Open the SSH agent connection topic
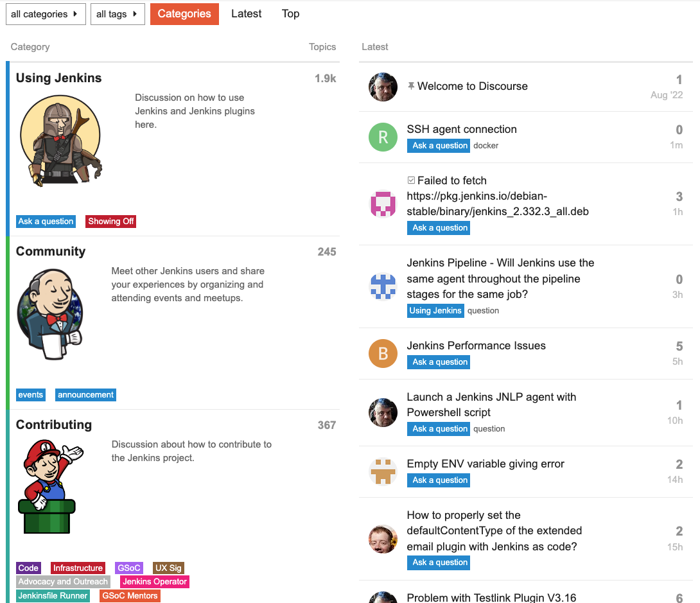Image resolution: width=700 pixels, height=603 pixels. 462,129
